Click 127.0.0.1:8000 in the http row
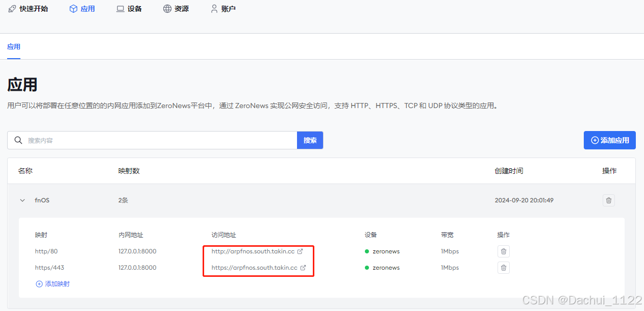This screenshot has width=644, height=311. click(x=137, y=251)
